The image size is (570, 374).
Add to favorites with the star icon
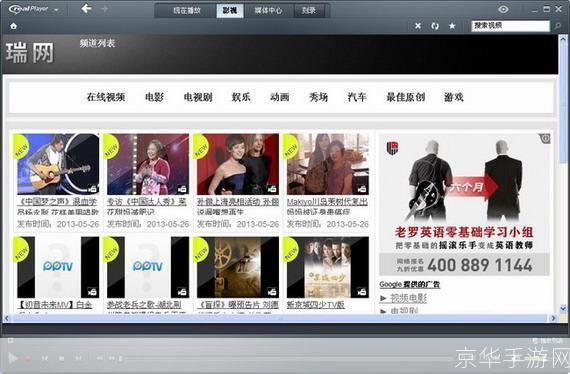pos(452,26)
